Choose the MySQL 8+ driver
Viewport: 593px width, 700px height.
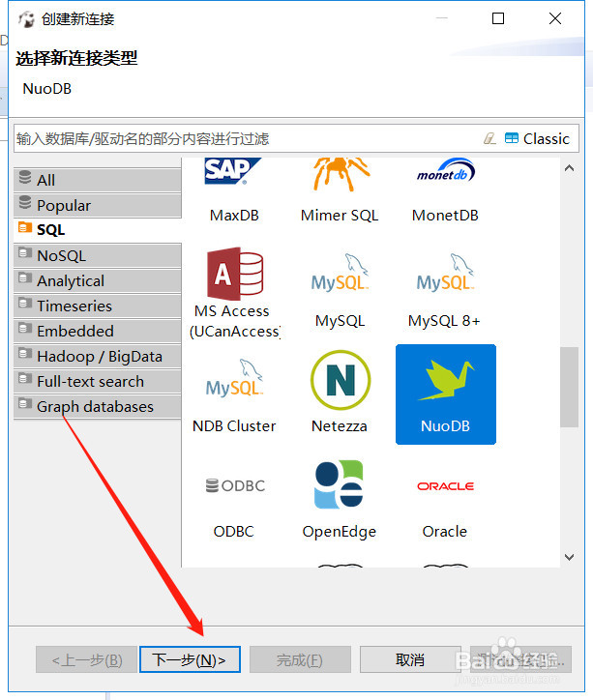tap(445, 288)
